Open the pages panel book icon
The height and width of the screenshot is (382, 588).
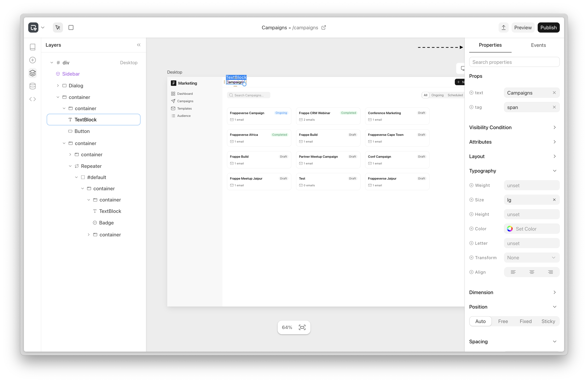coord(33,47)
